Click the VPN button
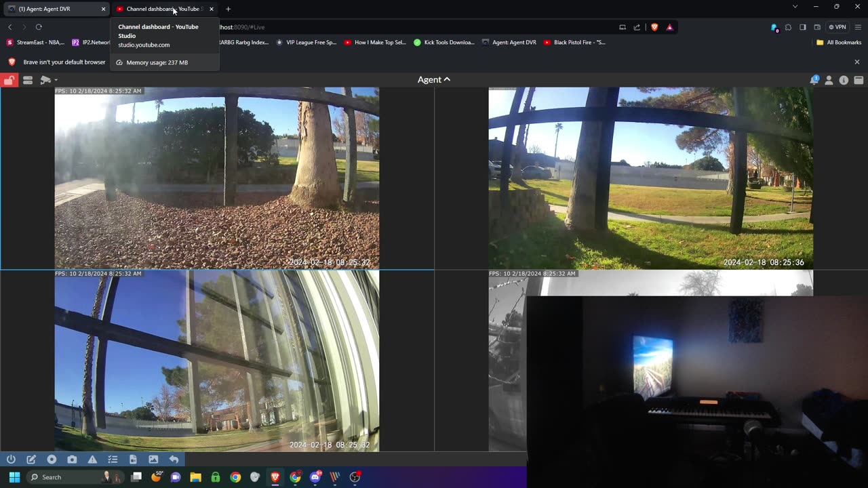Image resolution: width=868 pixels, height=488 pixels. (837, 27)
